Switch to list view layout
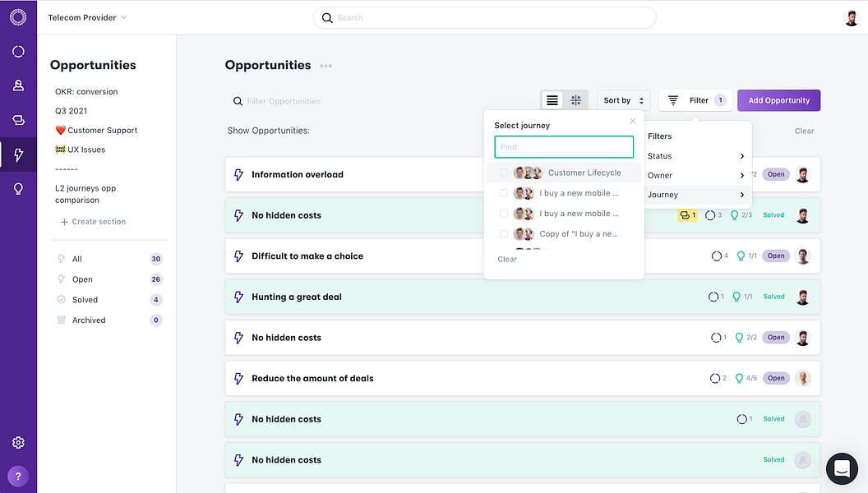This screenshot has height=493, width=868. click(x=552, y=100)
